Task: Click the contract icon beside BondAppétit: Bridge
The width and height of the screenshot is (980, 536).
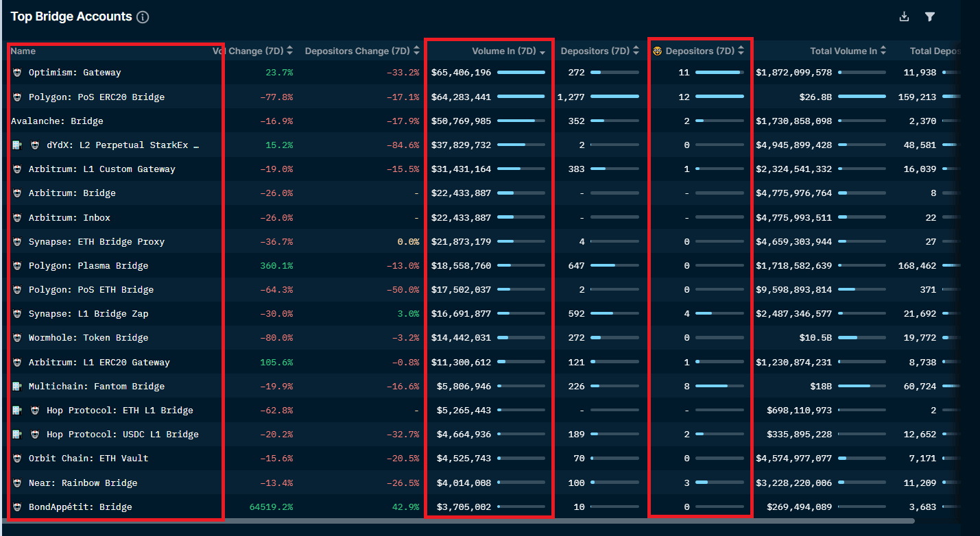Action: pyautogui.click(x=17, y=507)
